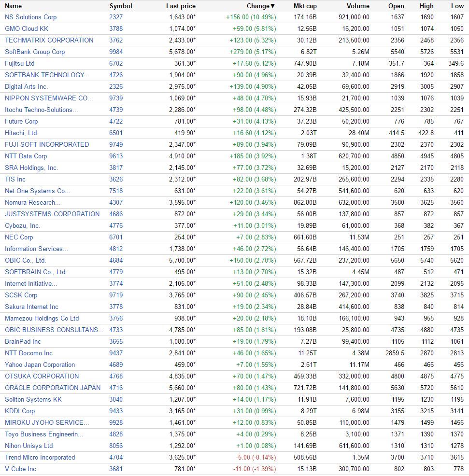The image size is (469, 476).
Task: Open SOFTBRAIN Co., Ltd. link
Action: (x=36, y=272)
